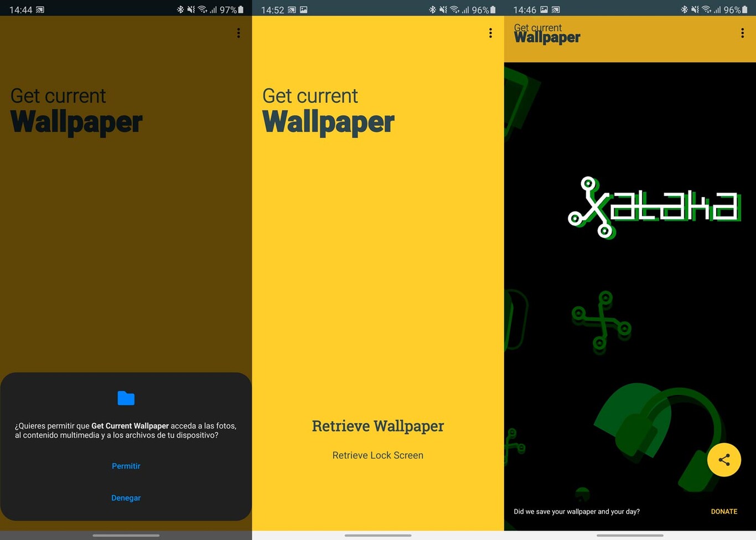756x540 pixels.
Task: Tap Retrieve Wallpaper
Action: point(377,426)
